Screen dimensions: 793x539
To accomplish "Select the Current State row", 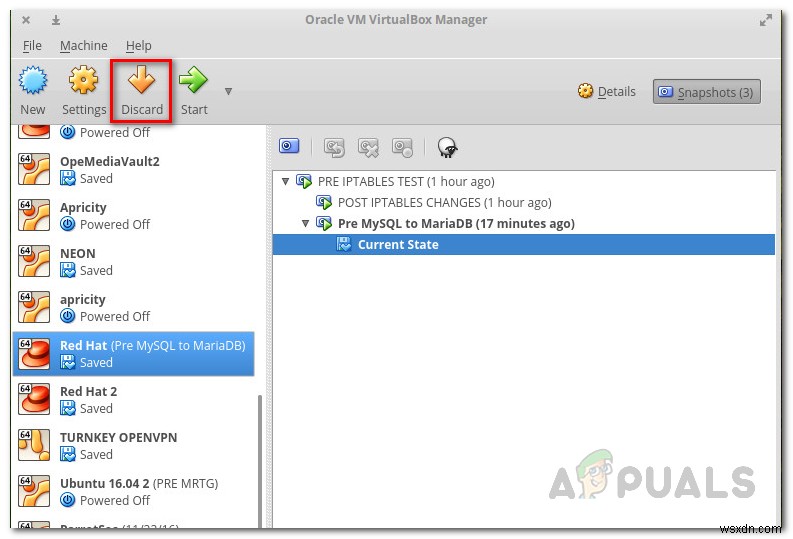I will tap(523, 245).
